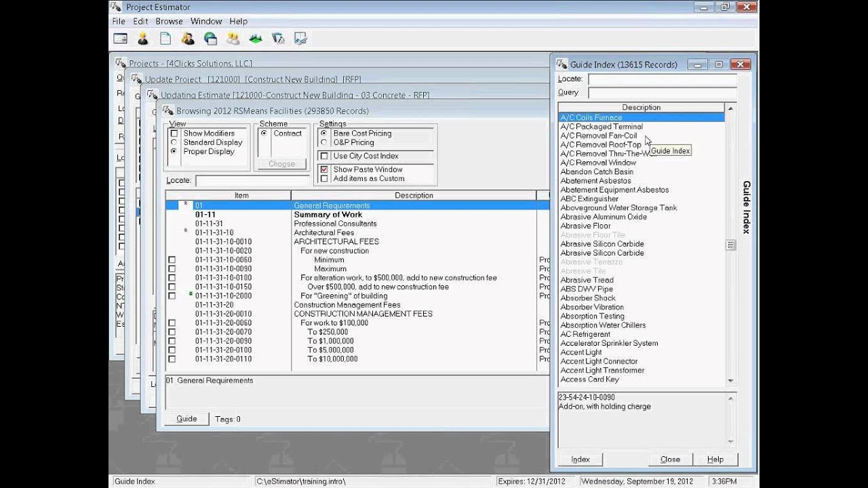The height and width of the screenshot is (488, 868).
Task: Focus the Locate field in Guide Index
Action: coord(662,79)
